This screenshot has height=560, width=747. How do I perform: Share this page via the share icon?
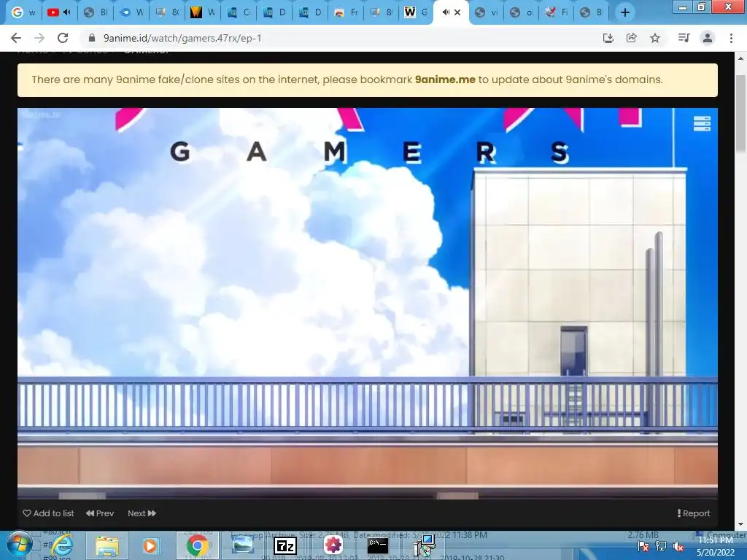[631, 38]
